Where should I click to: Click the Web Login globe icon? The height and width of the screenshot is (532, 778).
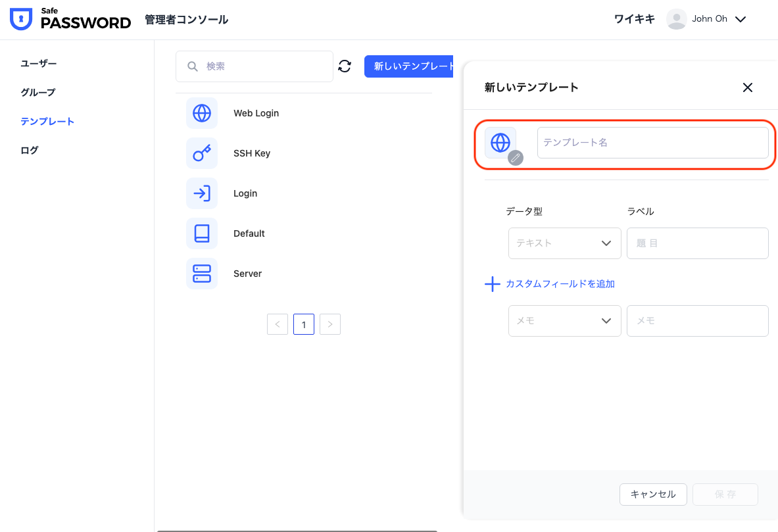pyautogui.click(x=202, y=113)
